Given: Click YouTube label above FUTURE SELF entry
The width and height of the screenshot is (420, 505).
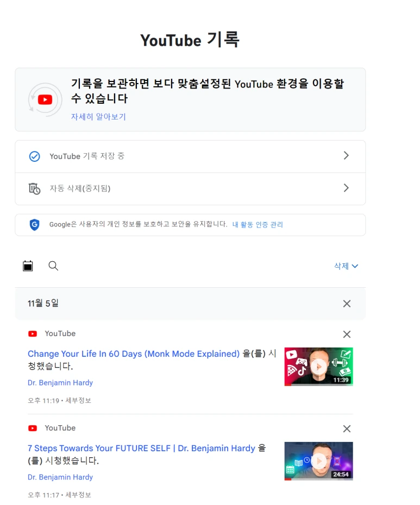Looking at the screenshot, I should [x=60, y=428].
